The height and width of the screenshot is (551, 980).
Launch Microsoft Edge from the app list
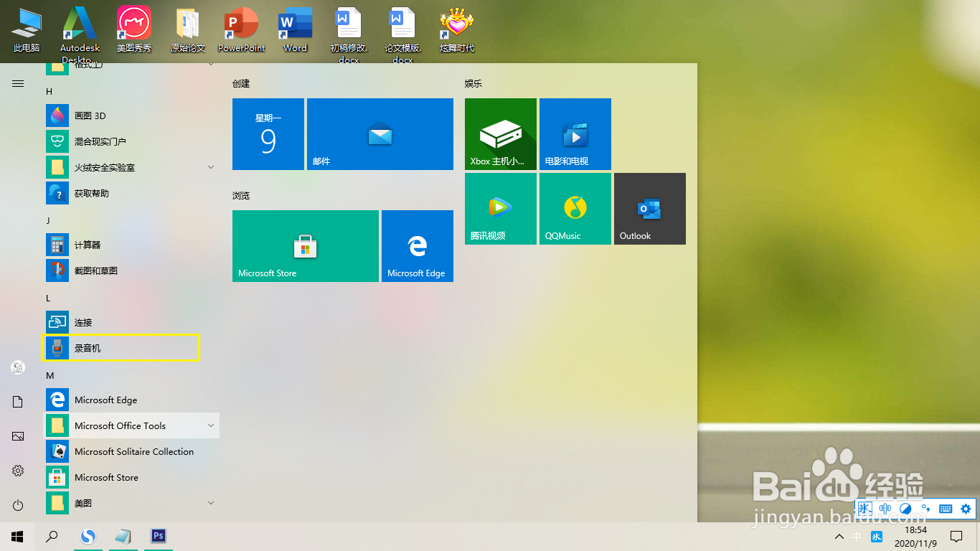pyautogui.click(x=132, y=400)
